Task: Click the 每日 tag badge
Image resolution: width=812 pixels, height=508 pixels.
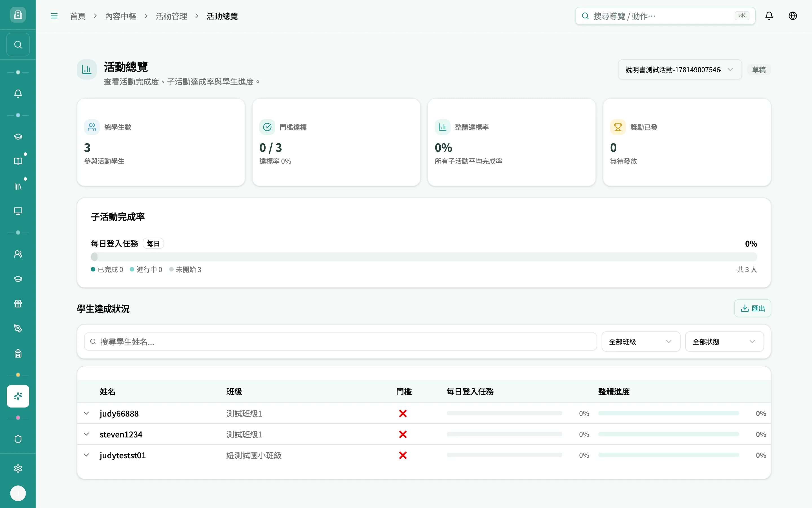Action: coord(153,244)
